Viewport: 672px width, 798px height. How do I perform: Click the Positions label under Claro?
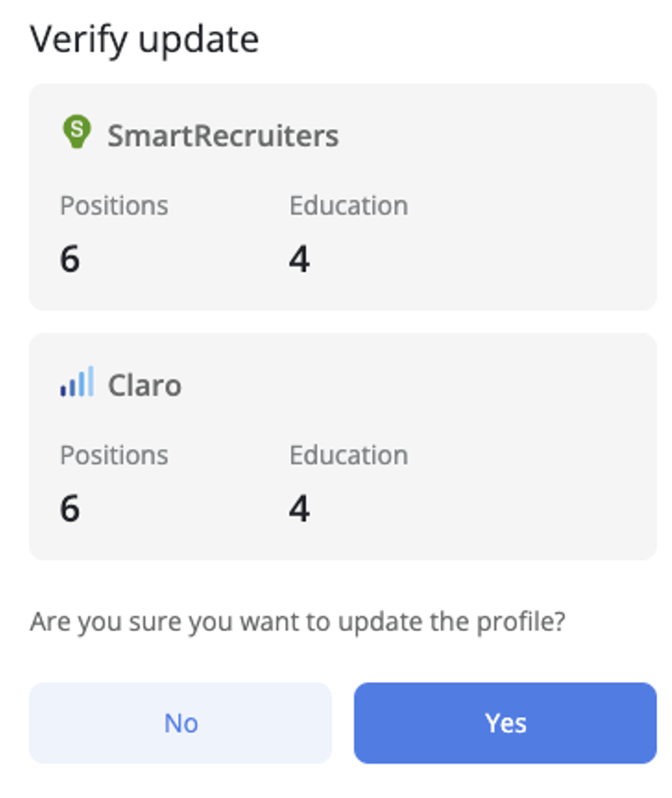[114, 455]
